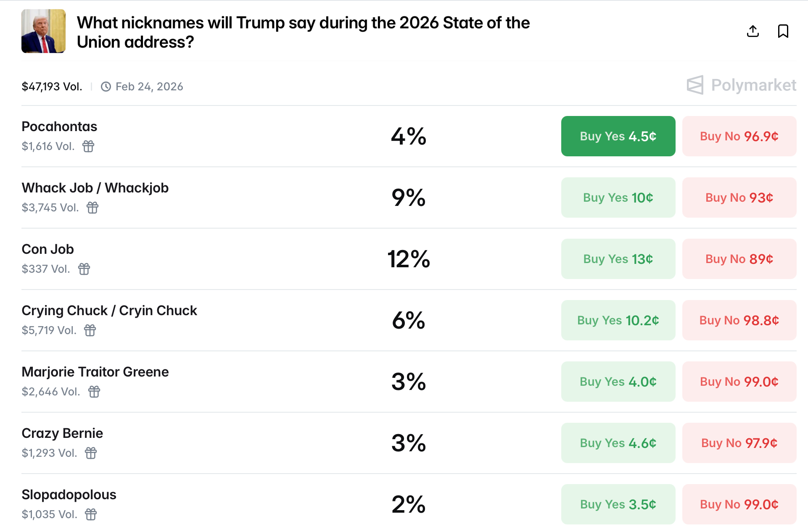
Task: Choose Buy Yes 4.0¢ for Marjorie Traitor Greene
Action: (x=618, y=382)
